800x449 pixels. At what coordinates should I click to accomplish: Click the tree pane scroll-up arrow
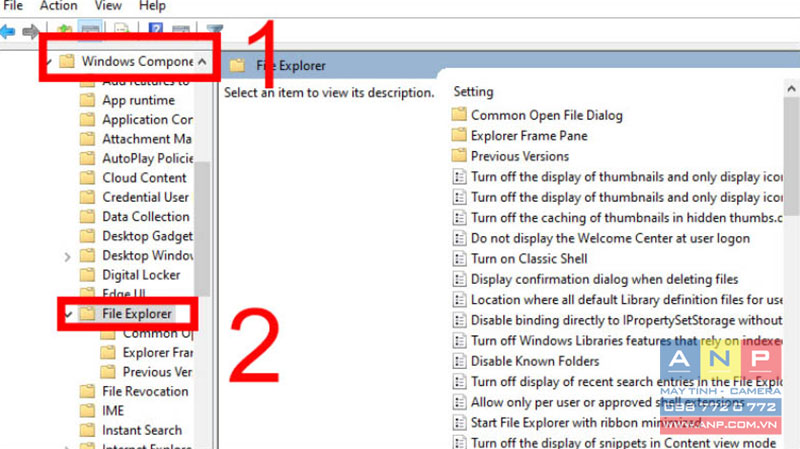tap(202, 62)
